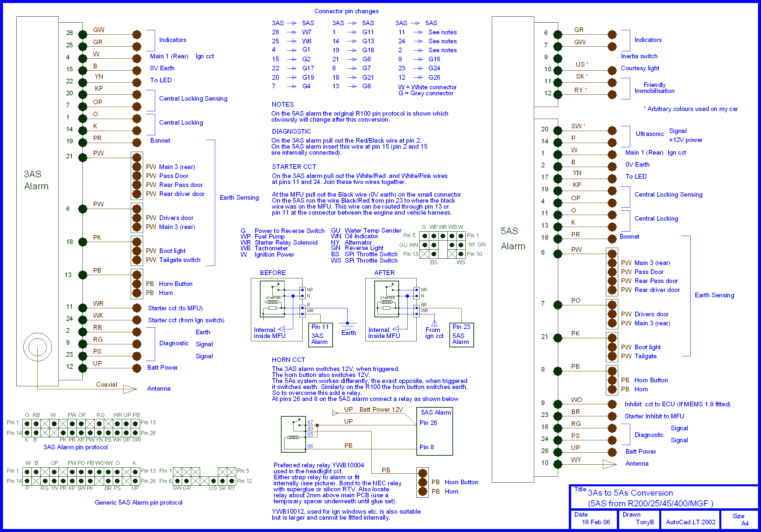Select "Starter cct (from Ign switch)" label
This screenshot has height=532, width=761.
pos(186,320)
